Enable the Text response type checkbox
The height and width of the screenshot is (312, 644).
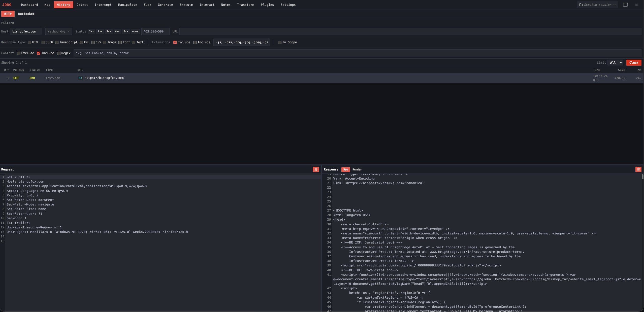pos(134,42)
